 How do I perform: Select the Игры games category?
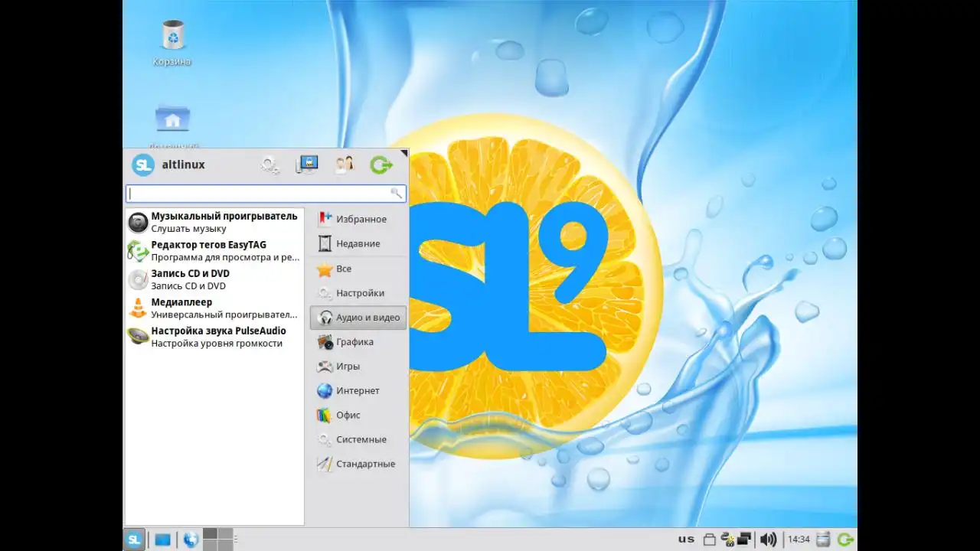358,367
